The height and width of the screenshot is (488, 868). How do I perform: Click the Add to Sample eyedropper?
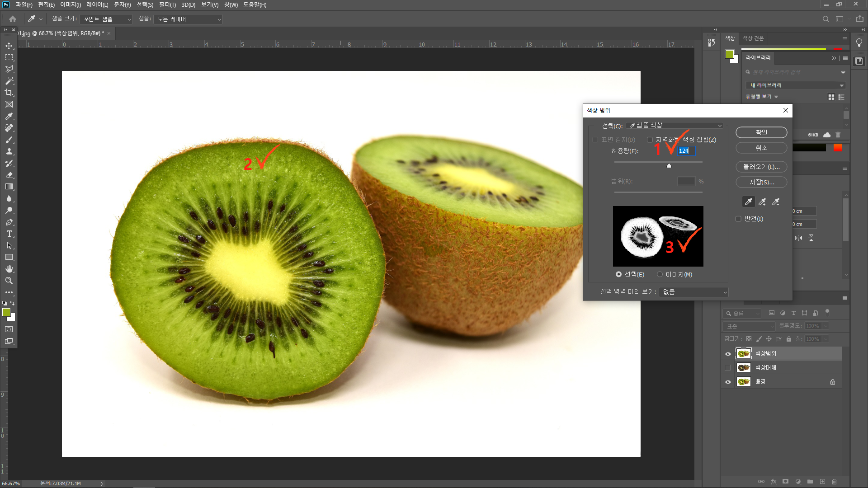click(762, 202)
